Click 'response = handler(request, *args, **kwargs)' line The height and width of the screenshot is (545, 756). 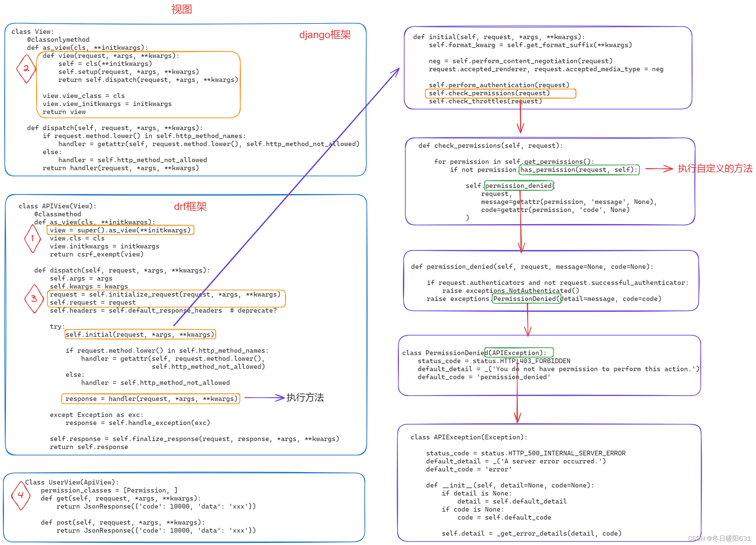point(151,399)
